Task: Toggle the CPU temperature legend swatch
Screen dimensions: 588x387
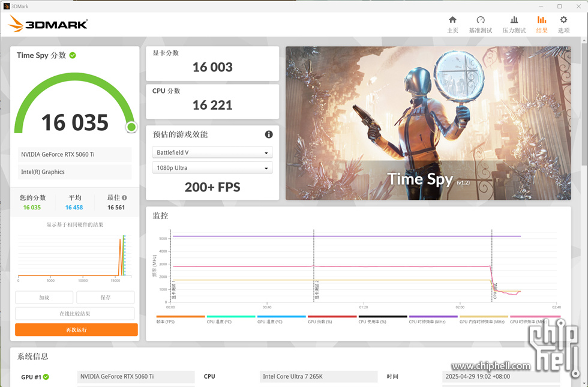Action: 231,317
